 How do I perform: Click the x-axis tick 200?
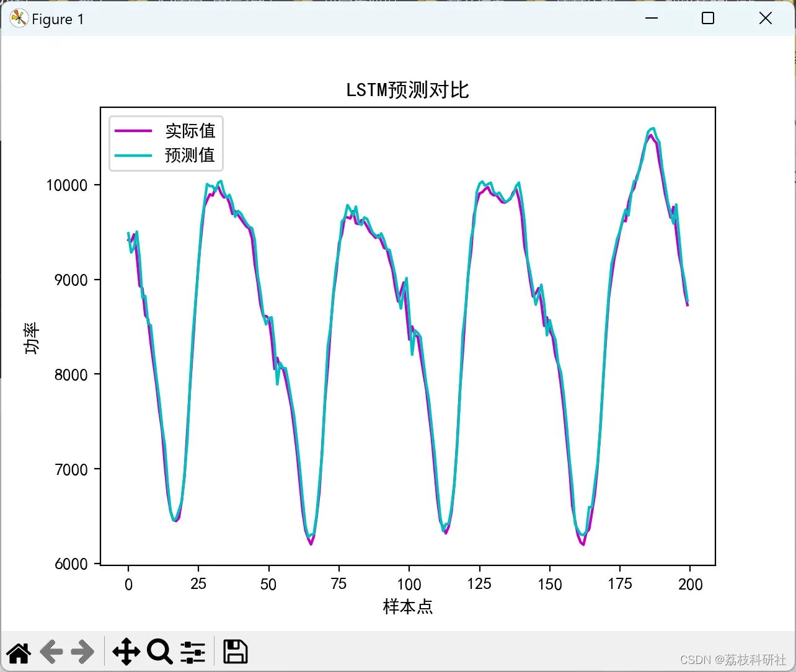point(690,585)
